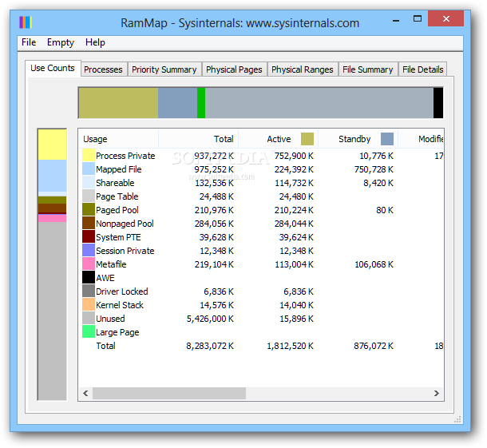The height and width of the screenshot is (448, 487).
Task: Click the black AWE color swatch
Action: pyautogui.click(x=89, y=277)
